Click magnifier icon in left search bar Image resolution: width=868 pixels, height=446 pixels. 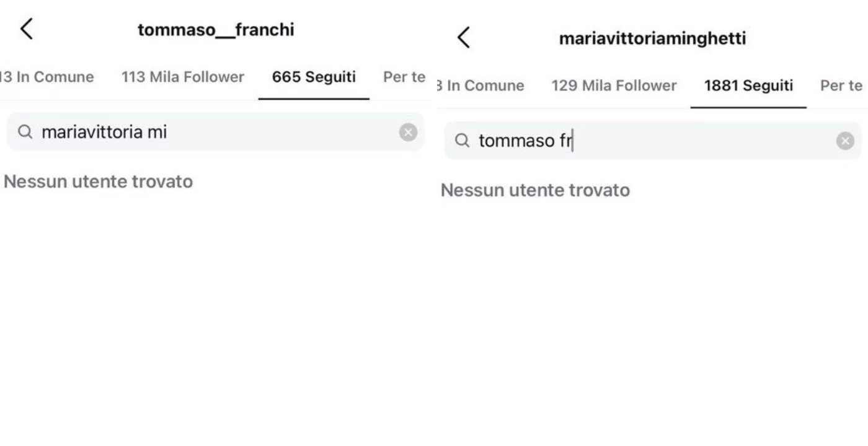point(25,132)
